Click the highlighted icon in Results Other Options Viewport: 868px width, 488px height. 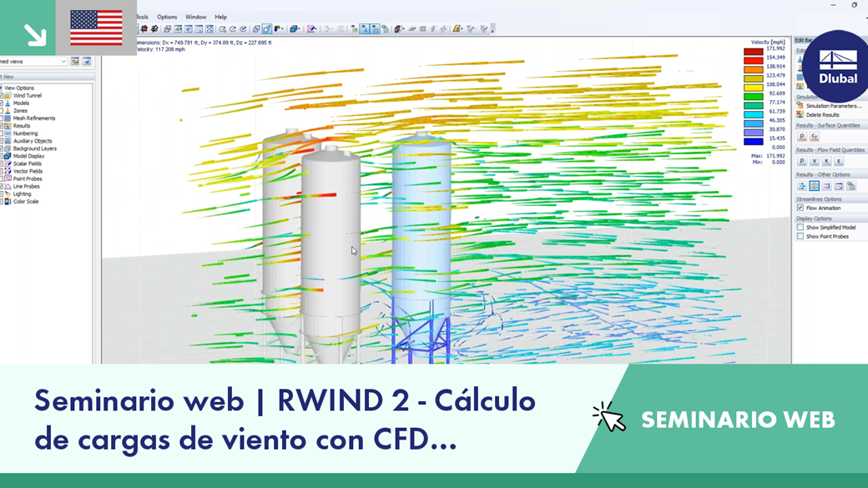pos(815,186)
